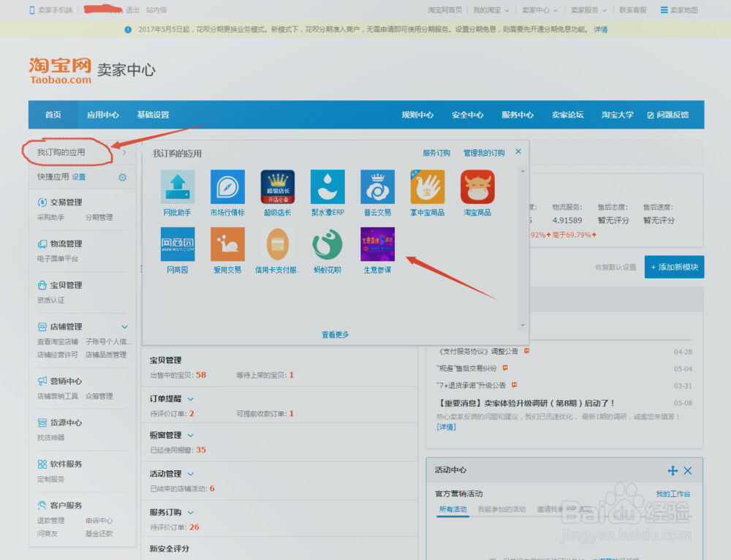Open the 市场行情标 compass app icon
Screen dimensions: 731x560
pyautogui.click(x=227, y=187)
